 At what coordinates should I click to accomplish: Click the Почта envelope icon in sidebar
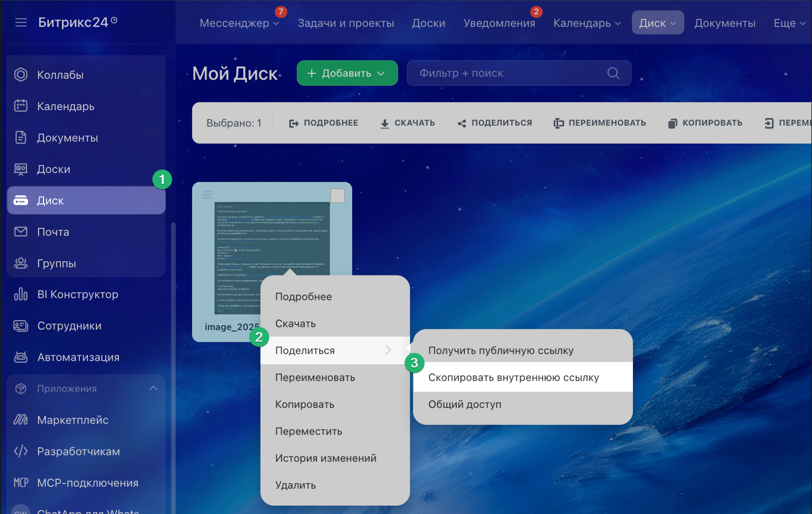click(21, 232)
